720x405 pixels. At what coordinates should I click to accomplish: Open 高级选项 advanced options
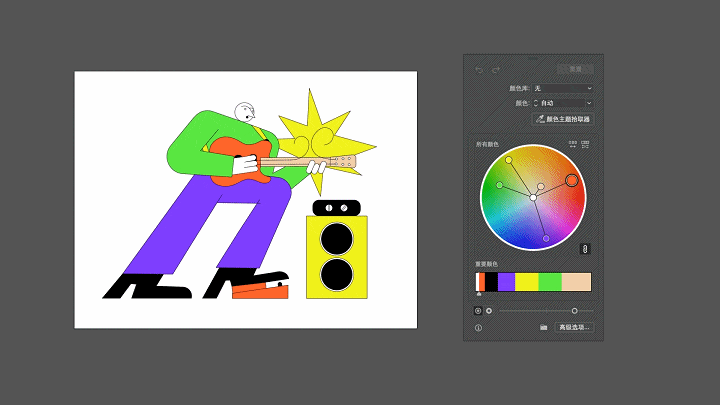tap(574, 327)
